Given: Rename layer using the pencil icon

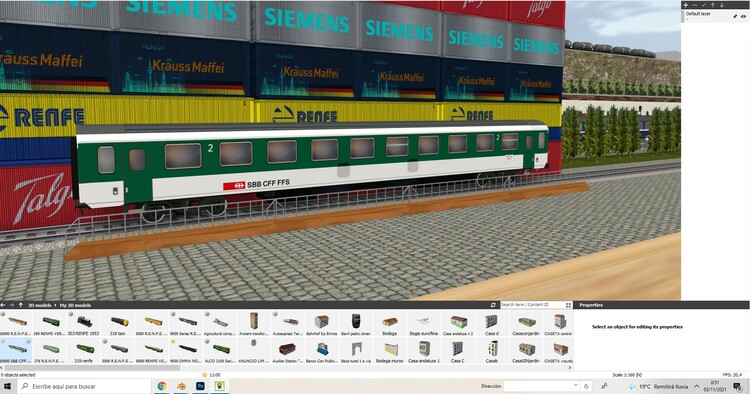Looking at the screenshot, I should pos(704,5).
